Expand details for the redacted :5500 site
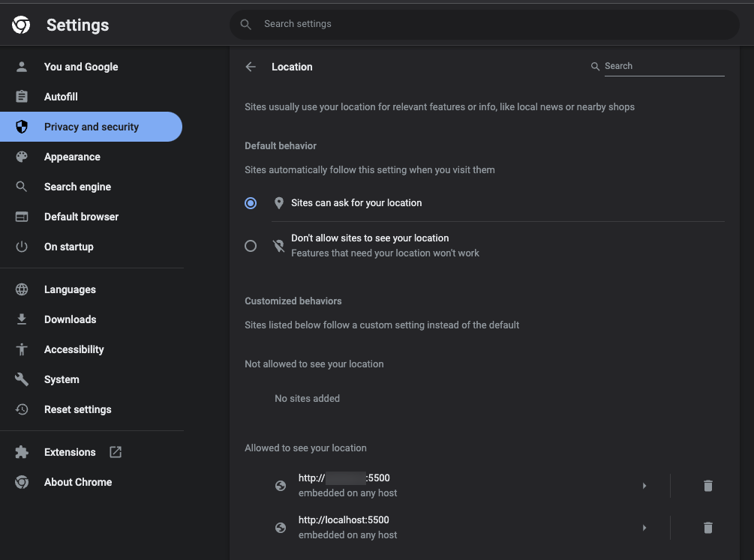The height and width of the screenshot is (560, 754). [x=644, y=486]
